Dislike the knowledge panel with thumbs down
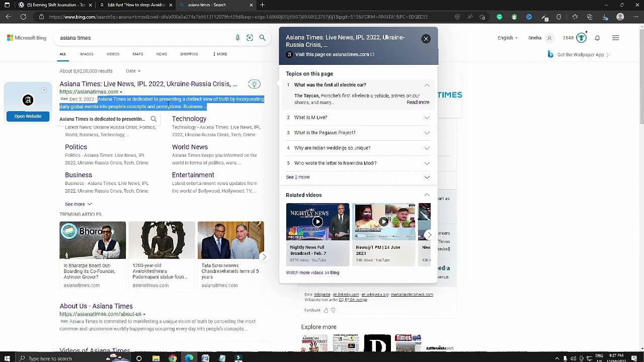The height and width of the screenshot is (362, 644). (x=333, y=310)
